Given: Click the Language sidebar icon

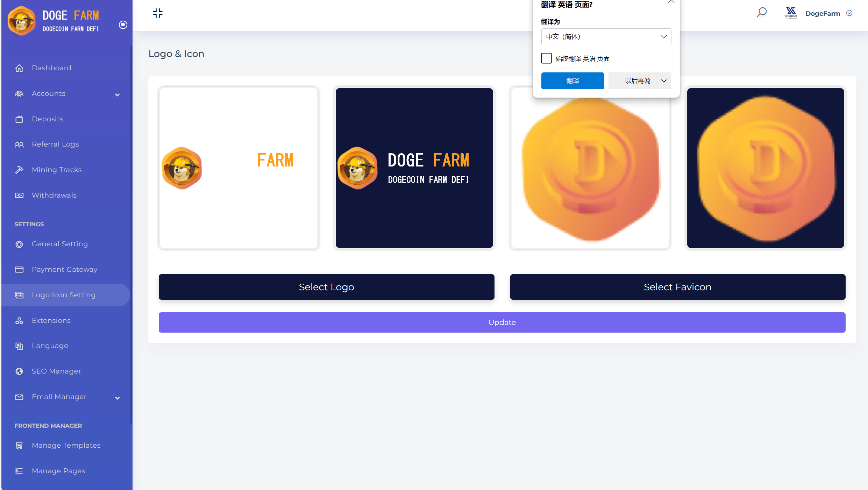Looking at the screenshot, I should (x=20, y=346).
